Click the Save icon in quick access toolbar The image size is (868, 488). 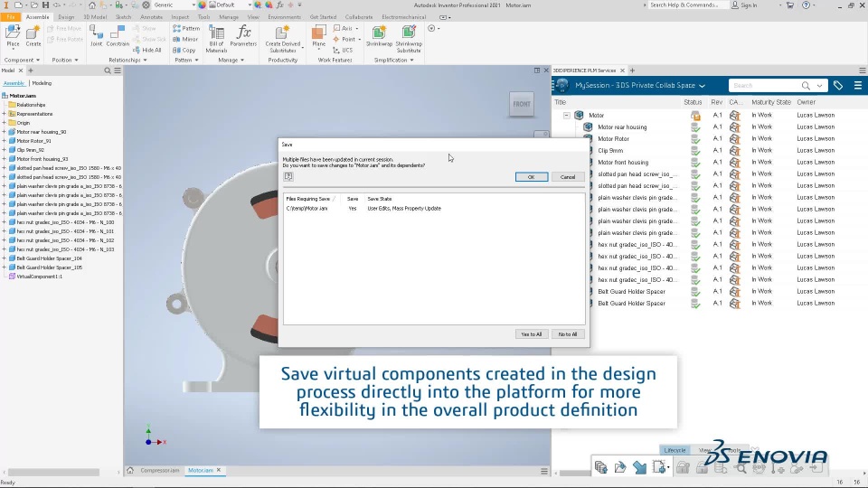pyautogui.click(x=45, y=5)
